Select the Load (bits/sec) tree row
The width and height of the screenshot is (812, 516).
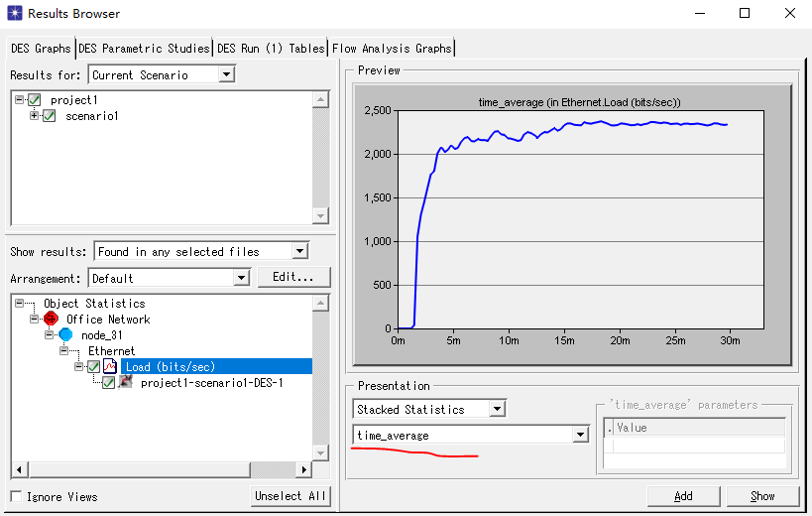[216, 366]
